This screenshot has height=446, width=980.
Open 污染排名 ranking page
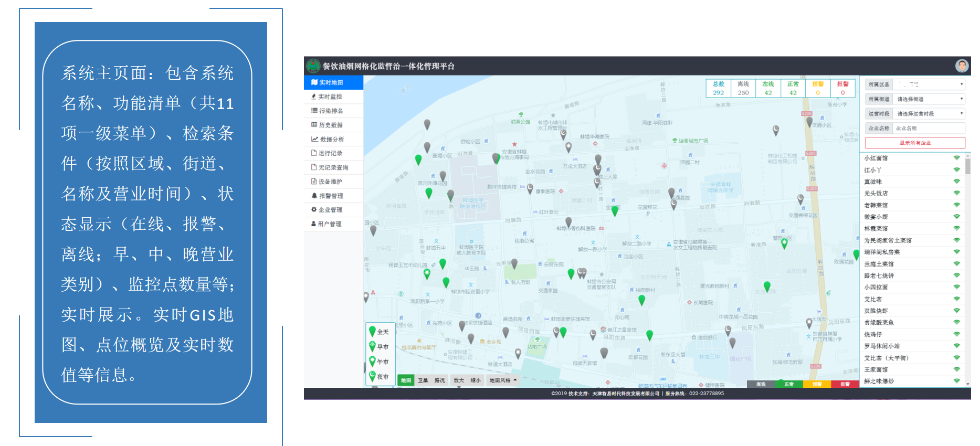pos(331,111)
